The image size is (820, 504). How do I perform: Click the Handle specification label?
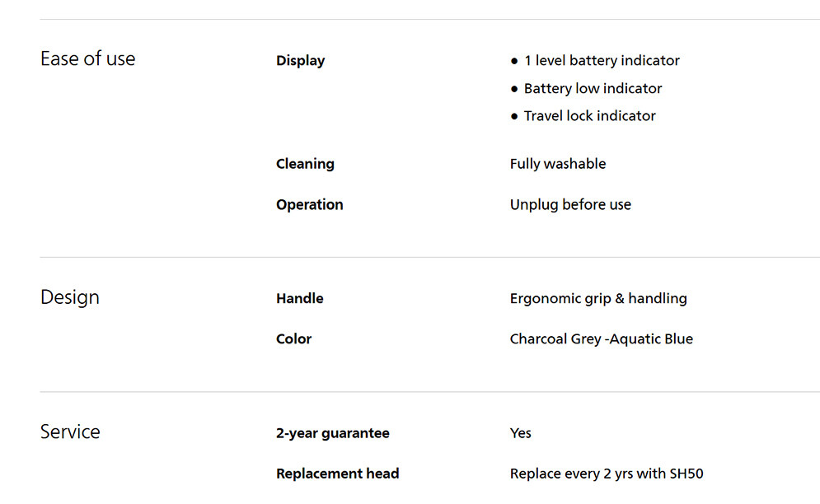[x=299, y=299]
